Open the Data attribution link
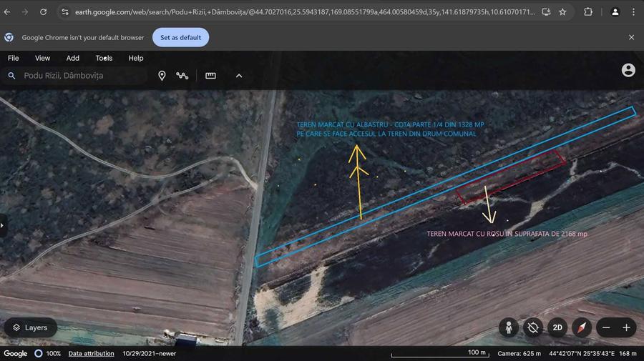Viewport: 644px width, 361px height. pyautogui.click(x=91, y=354)
